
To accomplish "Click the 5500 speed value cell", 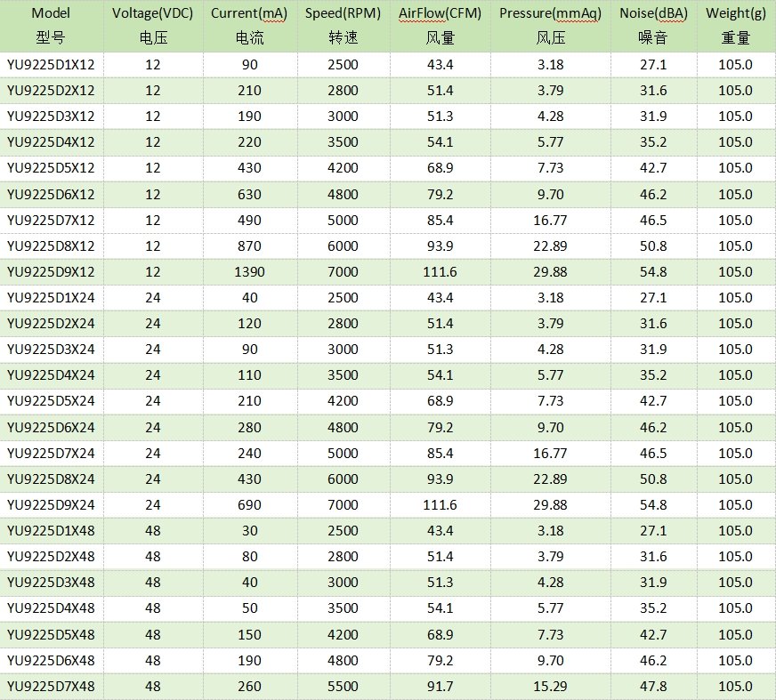I will [343, 687].
